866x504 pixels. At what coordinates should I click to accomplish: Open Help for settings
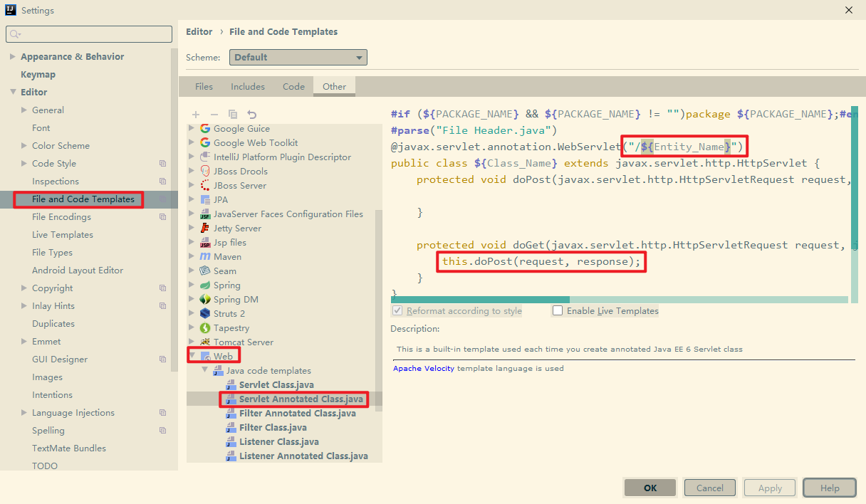pyautogui.click(x=830, y=488)
